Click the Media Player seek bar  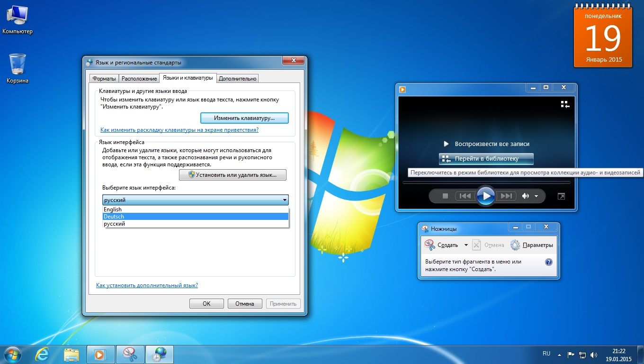[x=486, y=182]
